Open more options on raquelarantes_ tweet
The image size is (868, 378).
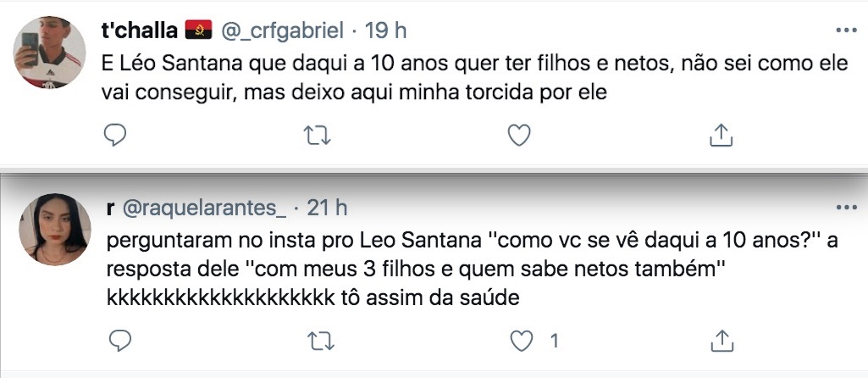click(x=846, y=208)
